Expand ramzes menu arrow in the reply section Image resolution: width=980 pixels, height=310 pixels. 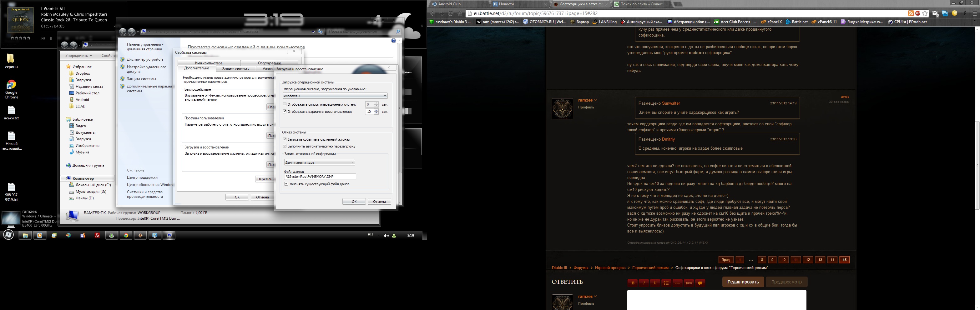pyautogui.click(x=595, y=297)
